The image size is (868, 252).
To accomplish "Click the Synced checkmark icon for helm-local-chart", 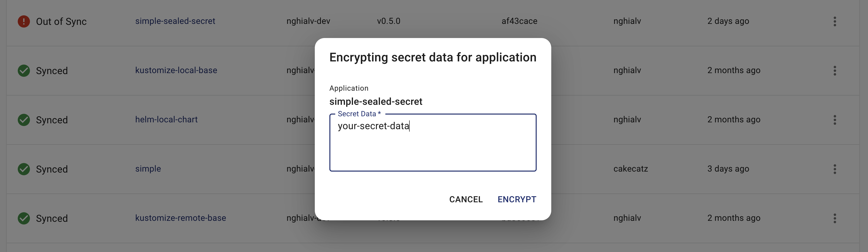I will (x=24, y=120).
